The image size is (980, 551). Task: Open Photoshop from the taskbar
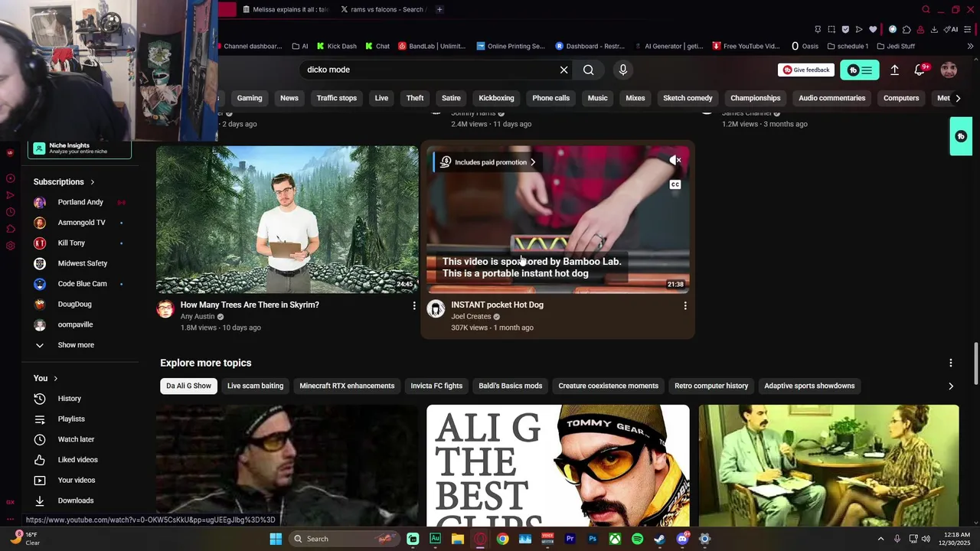(x=593, y=539)
